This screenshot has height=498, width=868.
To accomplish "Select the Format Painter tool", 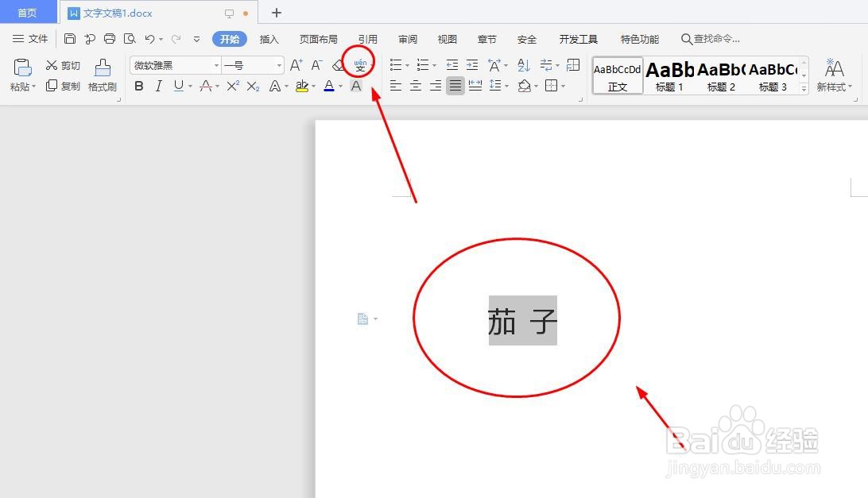I will (x=102, y=75).
